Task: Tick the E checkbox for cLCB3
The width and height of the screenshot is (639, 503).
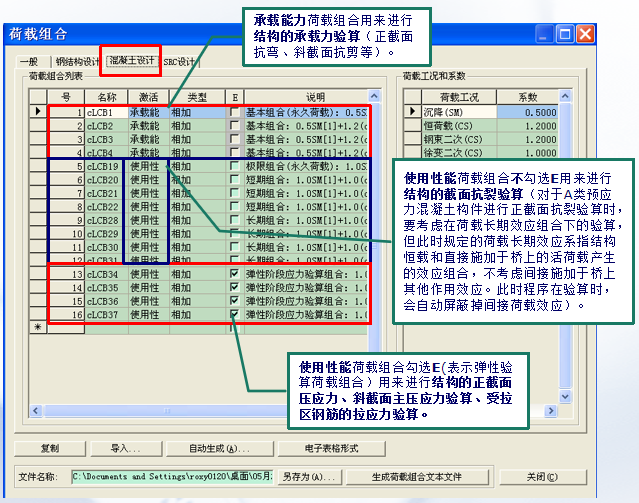Action: pos(234,139)
